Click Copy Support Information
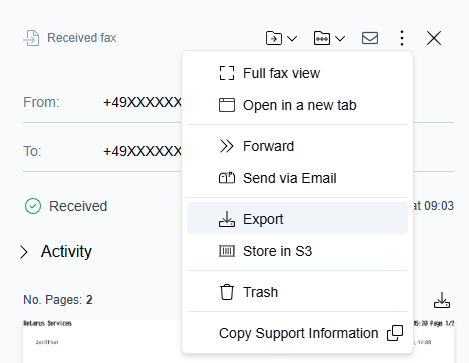This screenshot has height=363, width=469. (298, 333)
